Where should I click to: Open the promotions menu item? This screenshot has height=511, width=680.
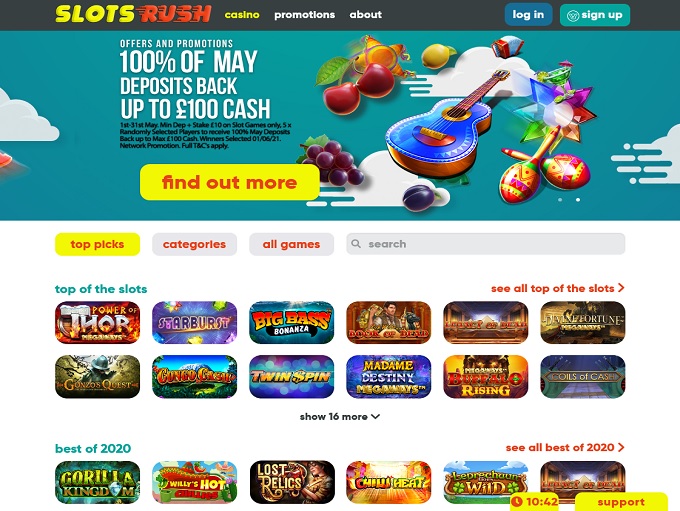(x=304, y=15)
